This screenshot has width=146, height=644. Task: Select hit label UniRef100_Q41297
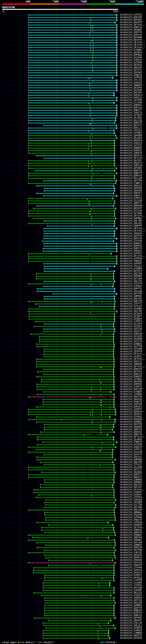tap(131, 161)
